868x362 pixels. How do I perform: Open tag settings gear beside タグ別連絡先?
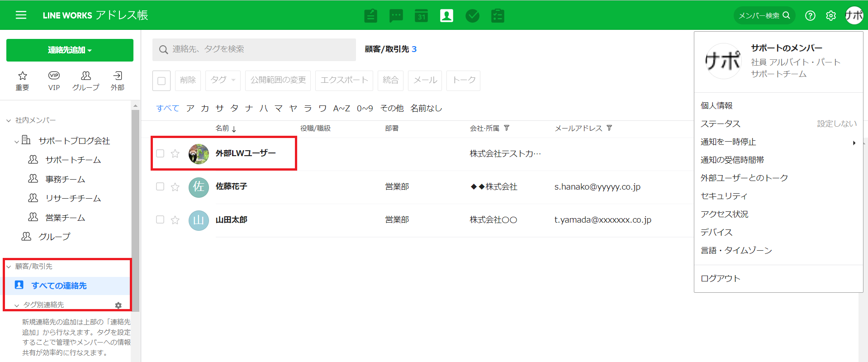coord(119,305)
